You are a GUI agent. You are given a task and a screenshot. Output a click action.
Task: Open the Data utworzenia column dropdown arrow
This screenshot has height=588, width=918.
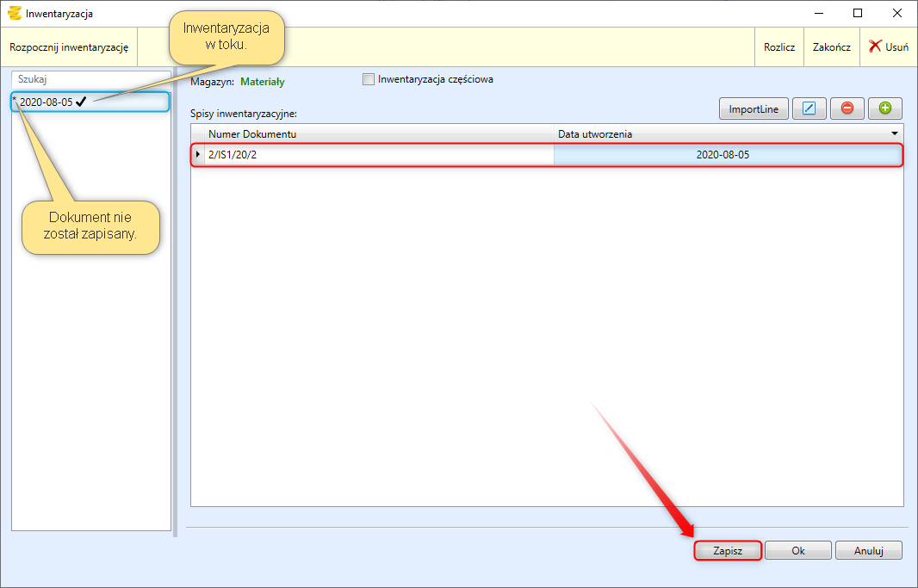894,134
